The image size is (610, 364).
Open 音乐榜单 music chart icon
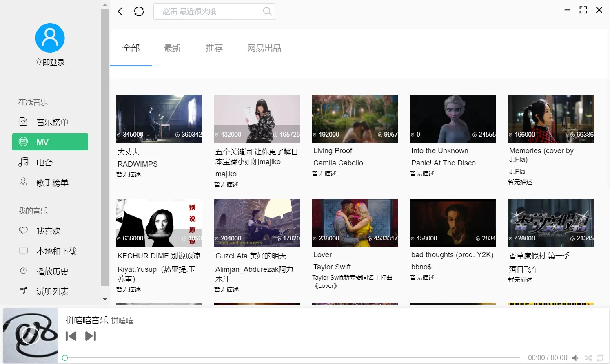click(23, 122)
